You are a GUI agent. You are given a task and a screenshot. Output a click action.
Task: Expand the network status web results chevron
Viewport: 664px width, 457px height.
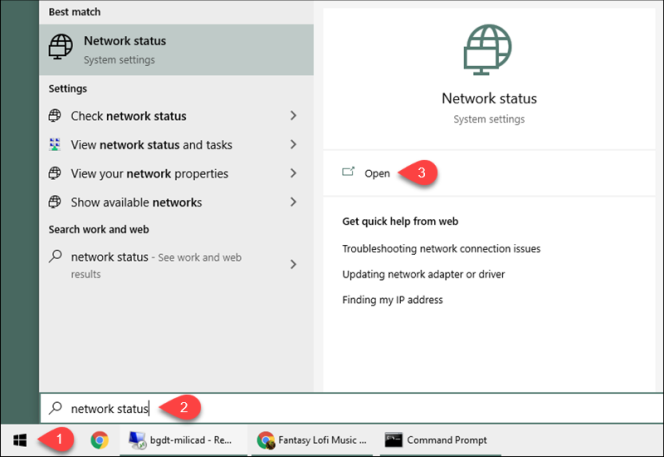click(x=293, y=265)
